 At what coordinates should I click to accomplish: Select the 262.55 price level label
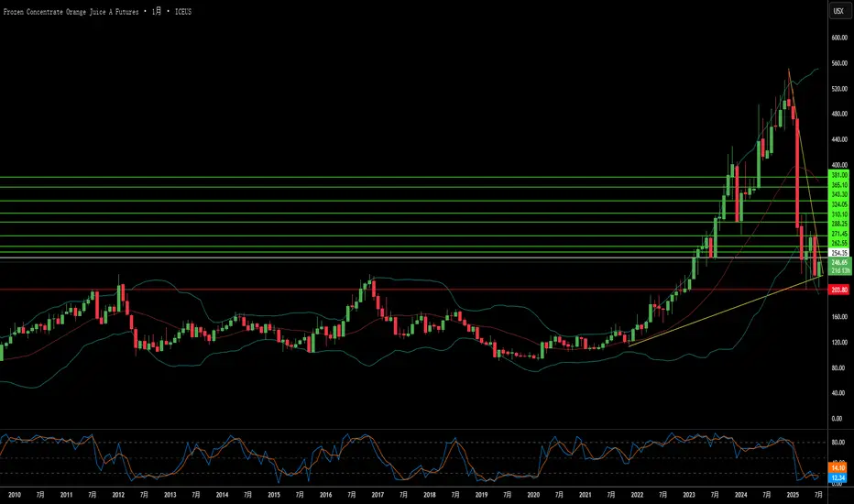tap(838, 243)
